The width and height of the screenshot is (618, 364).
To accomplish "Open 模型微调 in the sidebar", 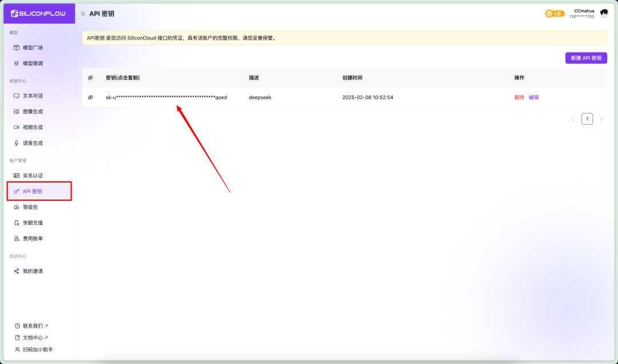I will point(33,64).
